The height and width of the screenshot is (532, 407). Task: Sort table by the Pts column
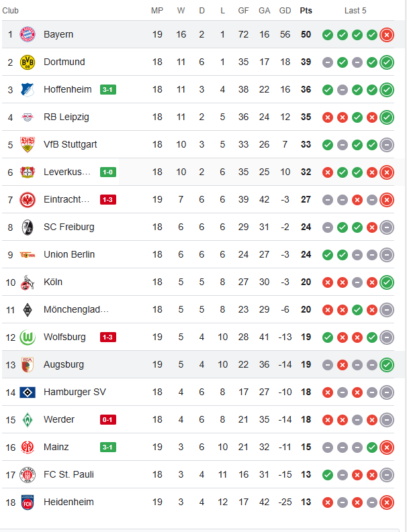[x=306, y=11]
